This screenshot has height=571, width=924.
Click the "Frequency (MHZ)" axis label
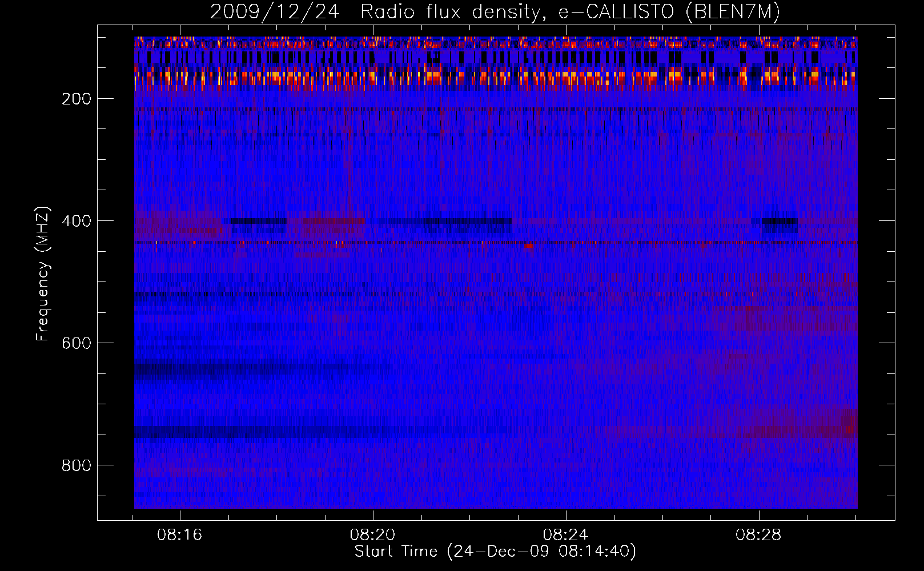pyautogui.click(x=43, y=274)
